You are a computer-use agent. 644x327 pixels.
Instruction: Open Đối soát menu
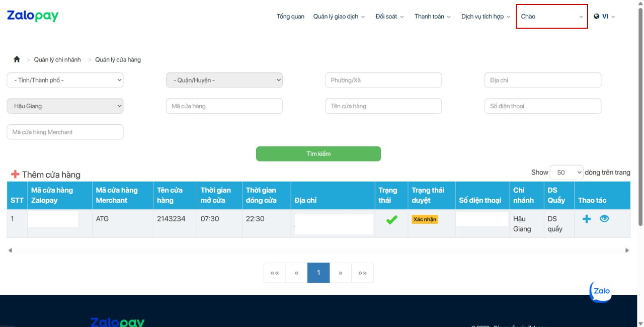390,17
